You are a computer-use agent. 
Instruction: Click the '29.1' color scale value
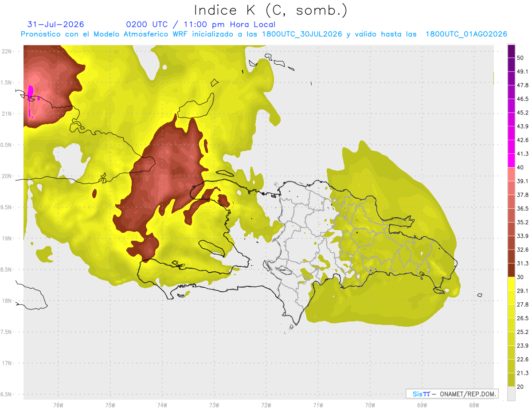[523, 290]
